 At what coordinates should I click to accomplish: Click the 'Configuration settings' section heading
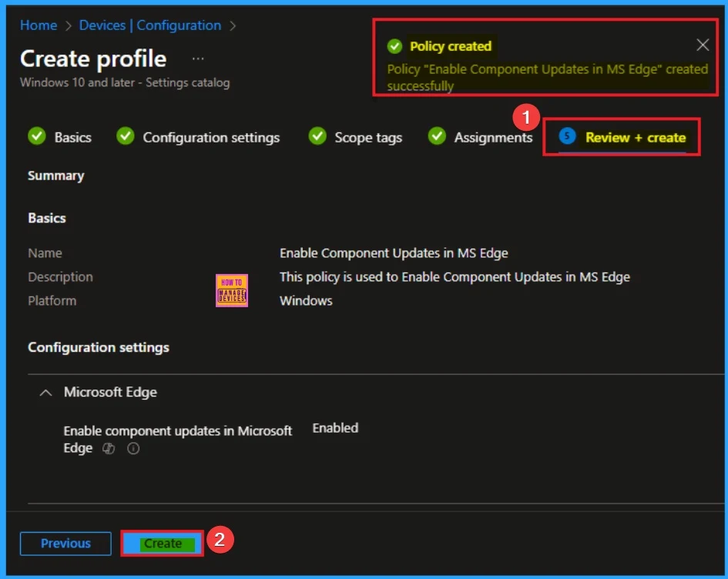tap(99, 347)
